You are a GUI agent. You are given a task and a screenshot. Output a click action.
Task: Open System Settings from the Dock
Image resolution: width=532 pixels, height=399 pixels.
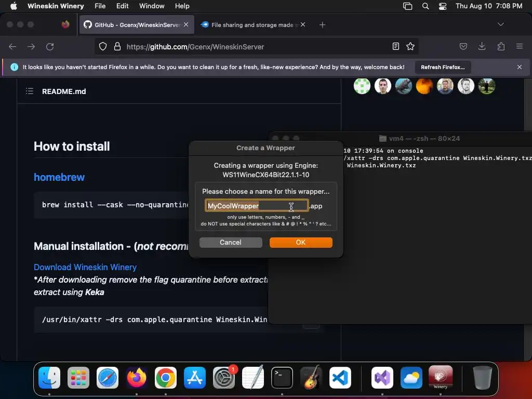224,378
